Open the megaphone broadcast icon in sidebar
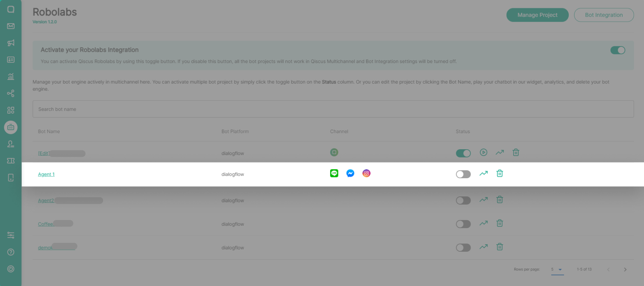The width and height of the screenshot is (644, 286). click(x=11, y=43)
